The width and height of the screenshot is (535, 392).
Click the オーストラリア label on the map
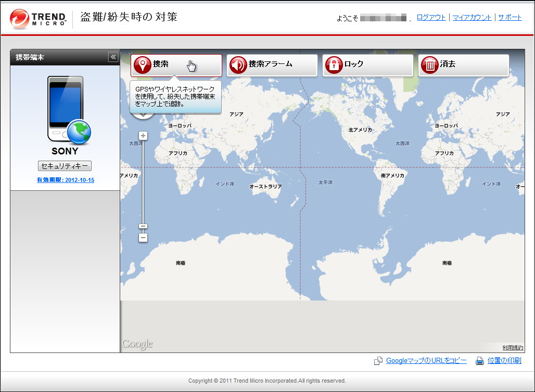pos(265,187)
